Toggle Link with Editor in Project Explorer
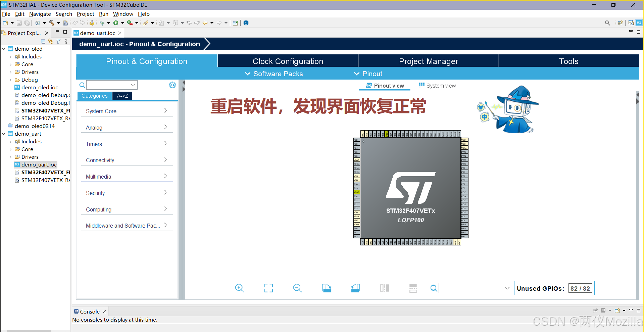Screen dimensions: 644x332 point(51,41)
